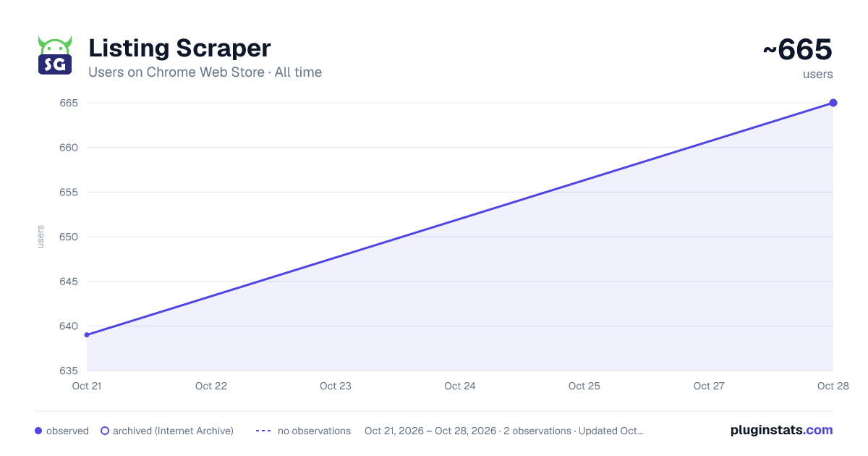Screen dimensions: 868x456
Task: Click the x-axis label Oct 23
Action: [x=336, y=386]
